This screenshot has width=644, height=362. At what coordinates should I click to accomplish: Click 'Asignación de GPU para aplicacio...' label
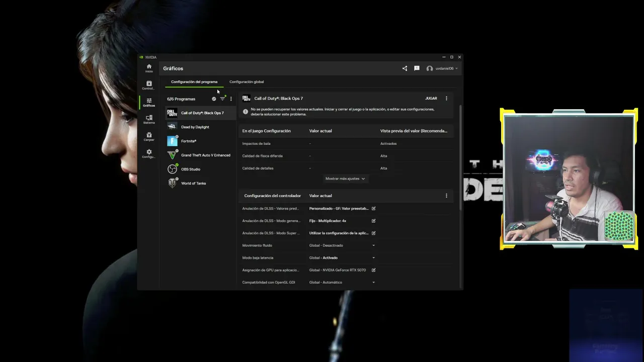(x=271, y=270)
